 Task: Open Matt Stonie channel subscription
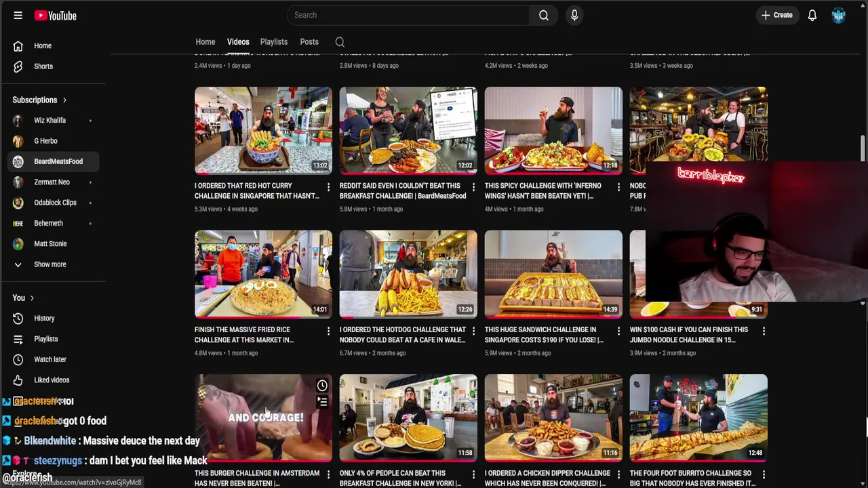tap(54, 244)
